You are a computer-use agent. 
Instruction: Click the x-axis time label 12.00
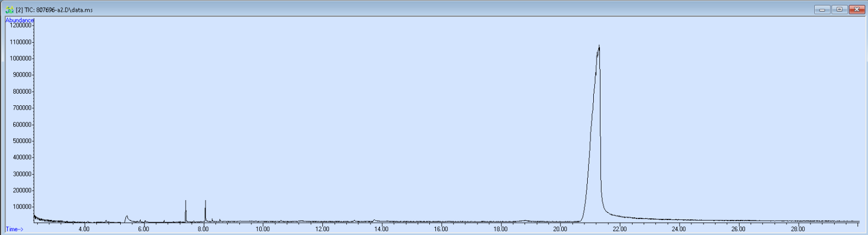tap(322, 229)
